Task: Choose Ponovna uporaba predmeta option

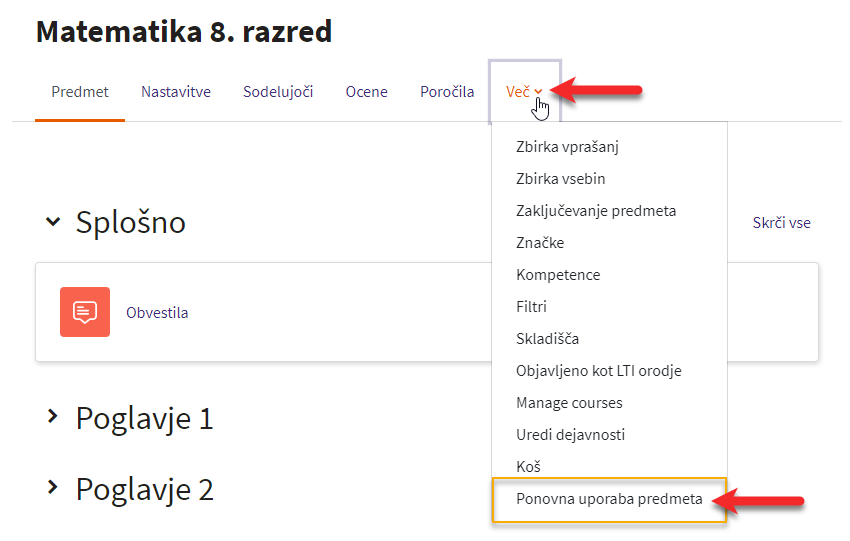Action: (609, 499)
